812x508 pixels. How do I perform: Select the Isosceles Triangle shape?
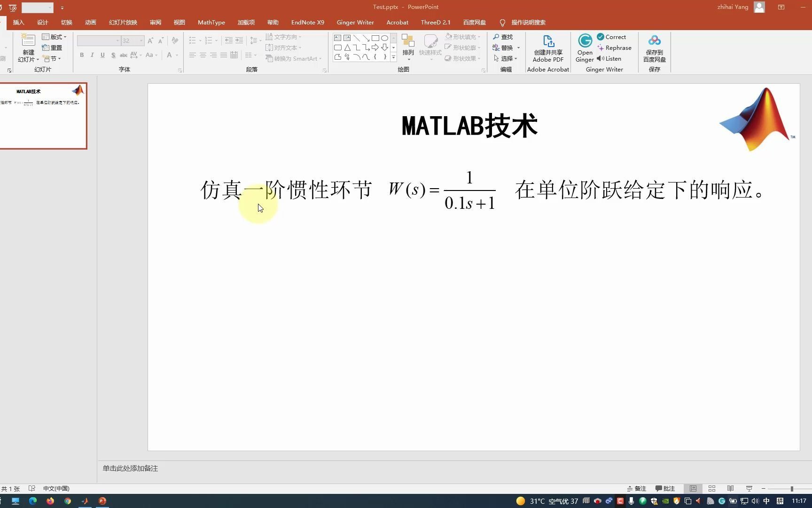tap(347, 47)
